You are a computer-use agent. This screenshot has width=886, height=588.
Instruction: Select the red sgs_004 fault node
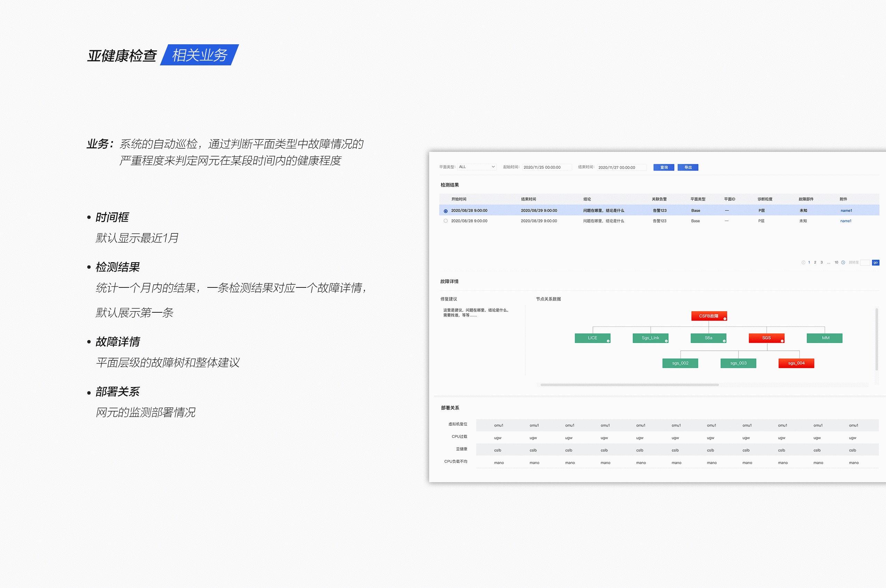tap(796, 363)
